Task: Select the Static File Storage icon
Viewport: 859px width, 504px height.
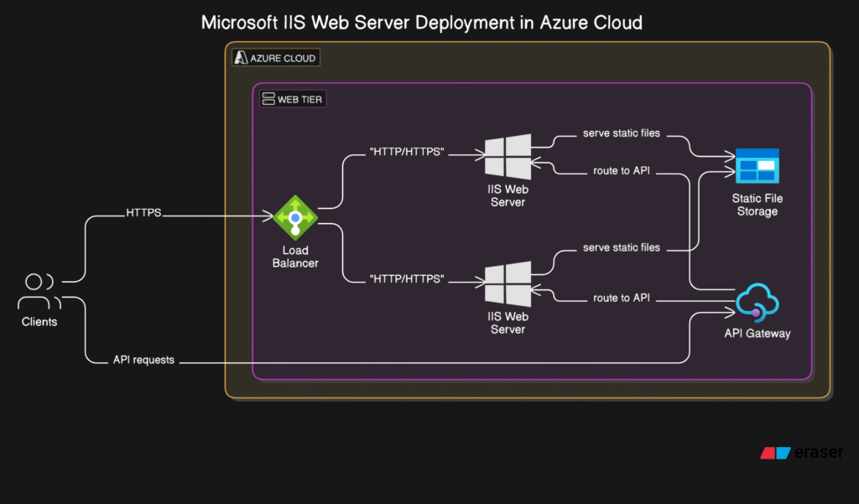Action: 757,165
